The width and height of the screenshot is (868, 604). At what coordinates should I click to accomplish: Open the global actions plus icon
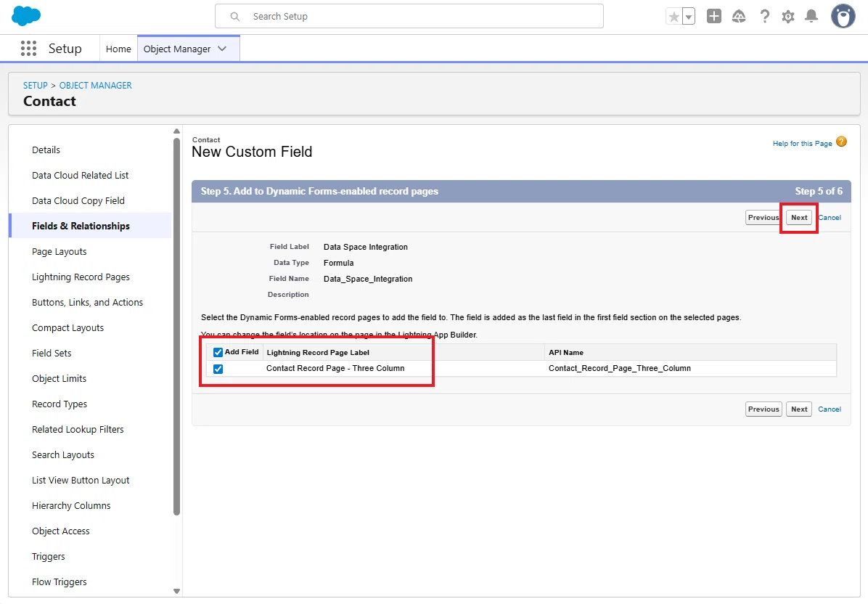point(714,16)
